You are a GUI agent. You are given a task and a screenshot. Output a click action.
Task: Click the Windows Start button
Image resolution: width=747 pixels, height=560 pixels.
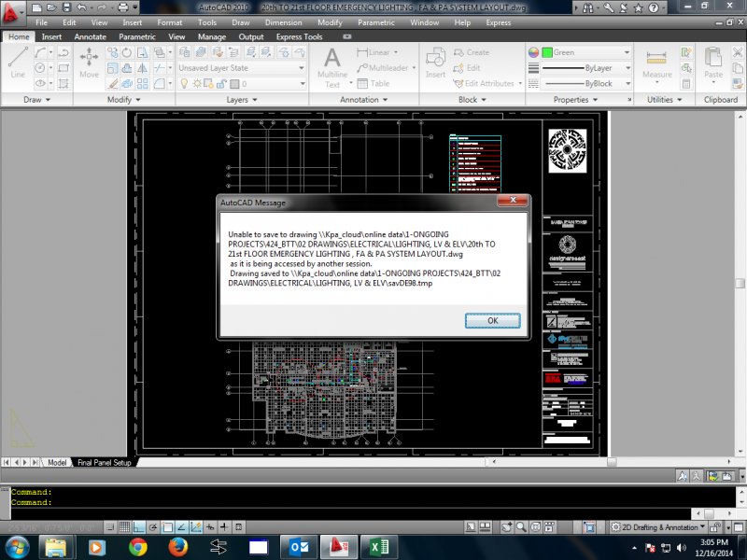17,547
